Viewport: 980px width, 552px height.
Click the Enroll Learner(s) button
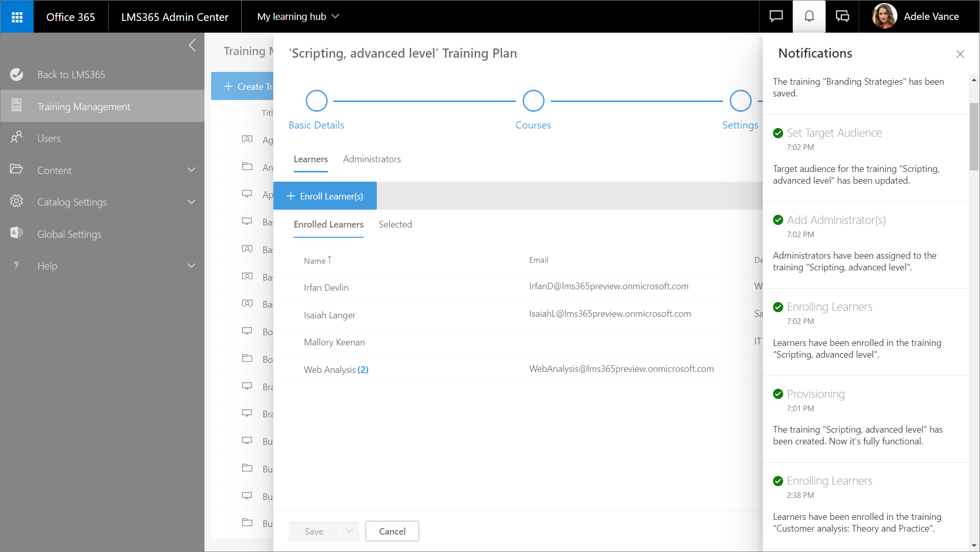tap(325, 196)
